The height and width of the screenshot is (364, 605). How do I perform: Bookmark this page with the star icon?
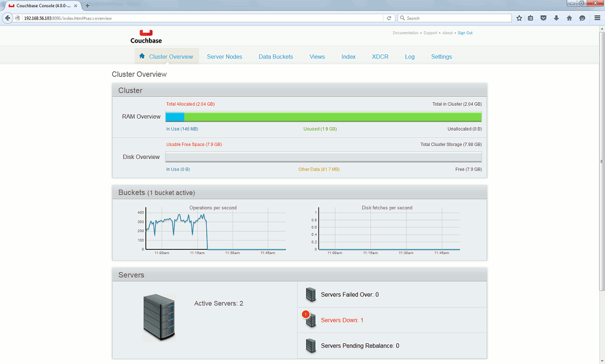point(519,18)
